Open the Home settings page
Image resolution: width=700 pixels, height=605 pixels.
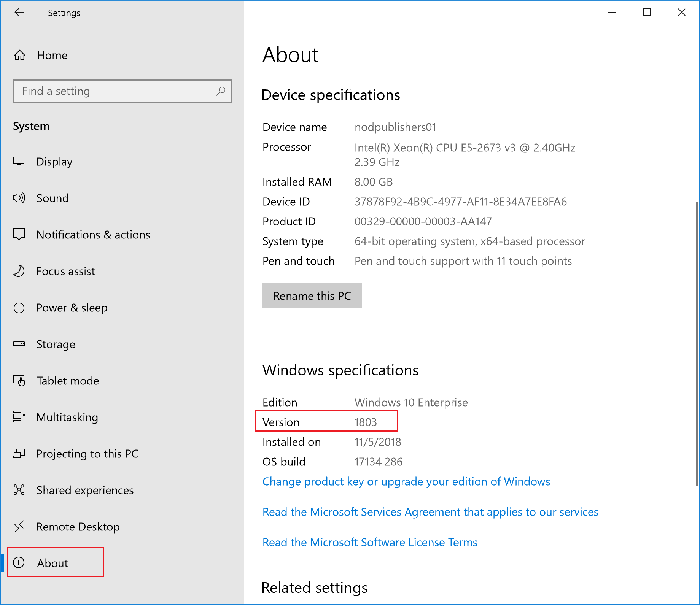[52, 56]
